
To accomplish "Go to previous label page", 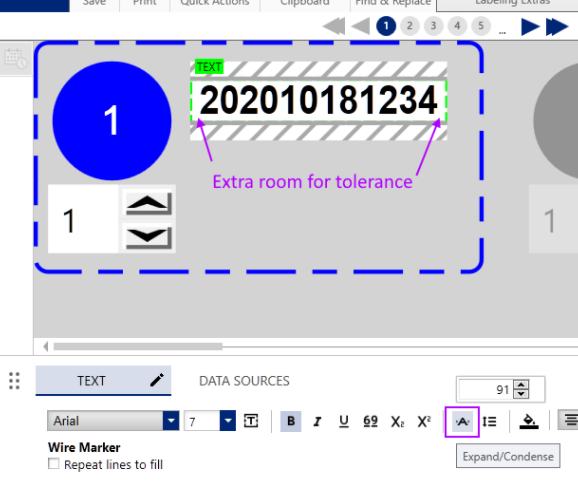I will (x=361, y=27).
